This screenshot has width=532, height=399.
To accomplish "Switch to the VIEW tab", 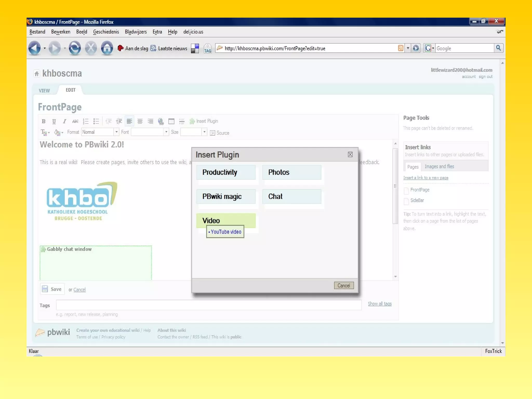I will click(44, 91).
